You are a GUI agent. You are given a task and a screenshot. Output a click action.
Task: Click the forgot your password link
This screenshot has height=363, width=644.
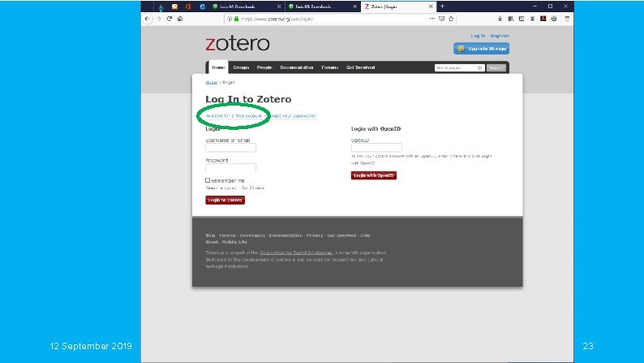tap(293, 116)
